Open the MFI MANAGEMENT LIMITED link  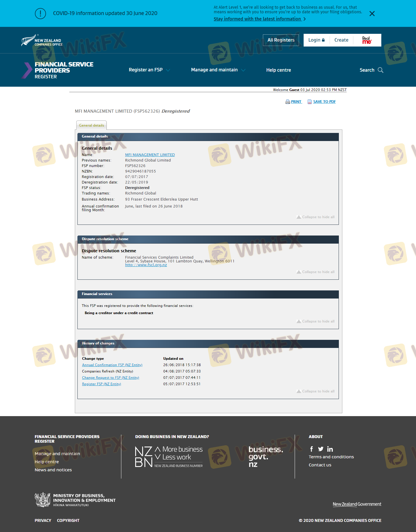click(x=150, y=155)
